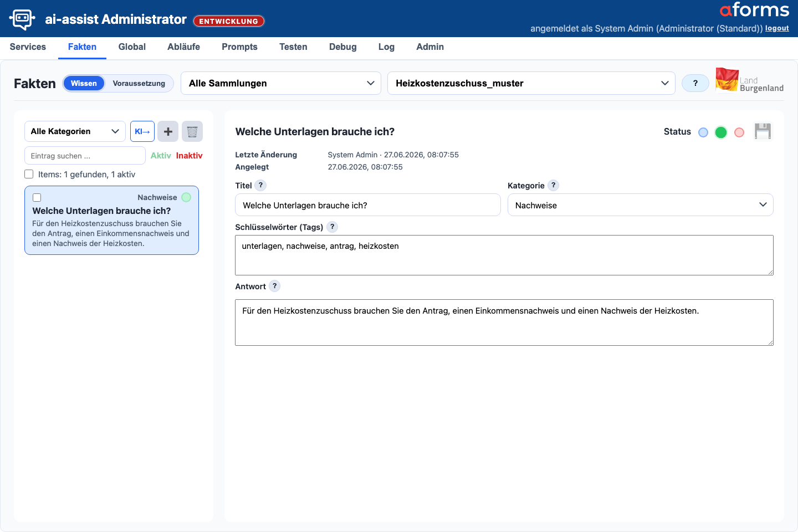
Task: Open the Log tab
Action: 386,47
